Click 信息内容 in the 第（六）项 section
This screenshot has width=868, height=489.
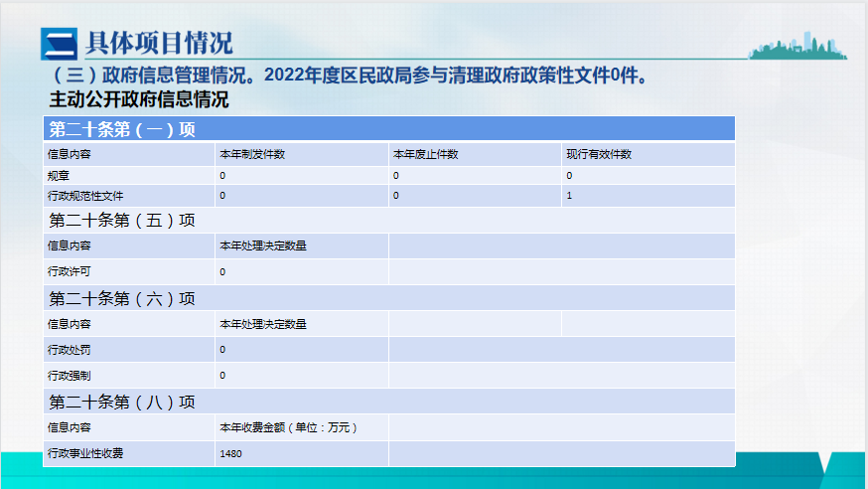[x=70, y=325]
